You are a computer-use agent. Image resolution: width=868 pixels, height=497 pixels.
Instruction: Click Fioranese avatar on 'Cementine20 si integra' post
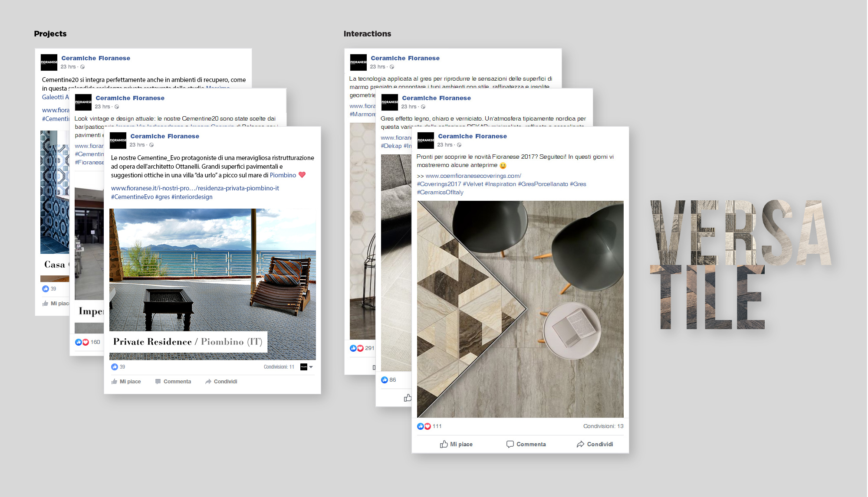[49, 62]
